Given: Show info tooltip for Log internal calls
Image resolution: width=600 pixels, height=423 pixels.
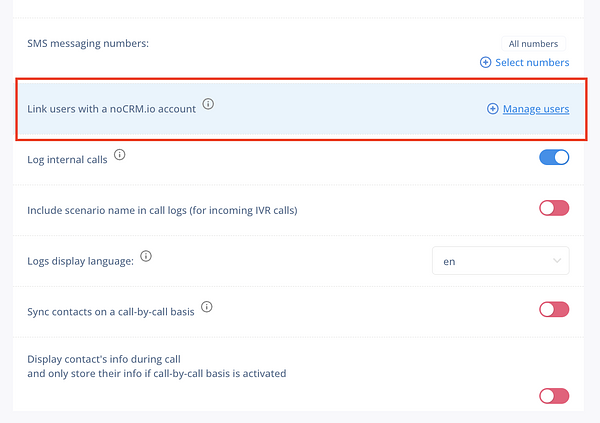Looking at the screenshot, I should pos(120,155).
